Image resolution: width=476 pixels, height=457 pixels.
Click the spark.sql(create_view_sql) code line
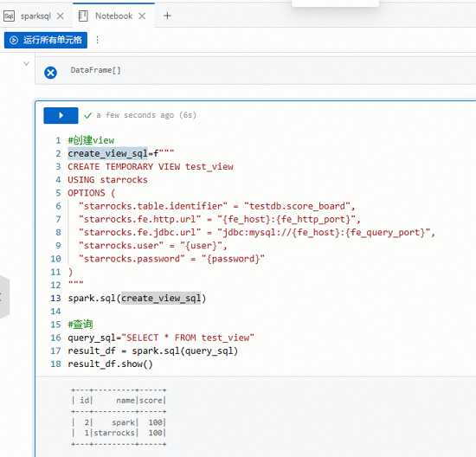pos(137,299)
